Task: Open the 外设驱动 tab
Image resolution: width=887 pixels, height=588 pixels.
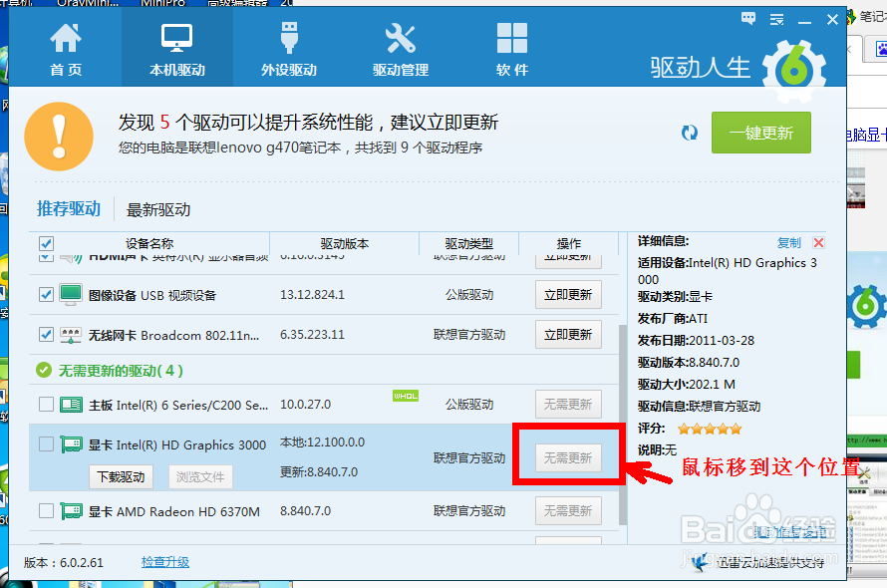Action: click(x=289, y=50)
